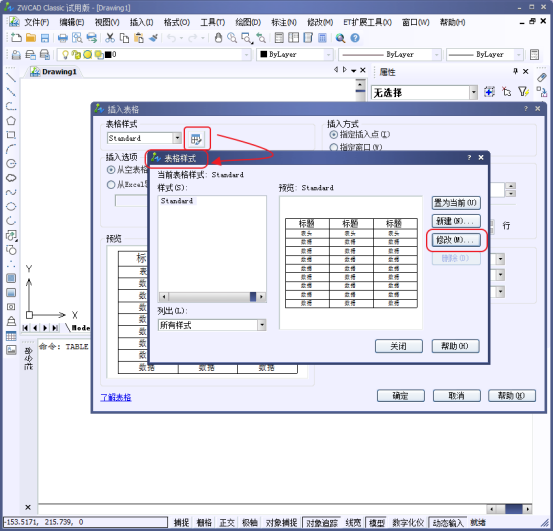
Task: Click the 修改(M)... button
Action: 456,240
